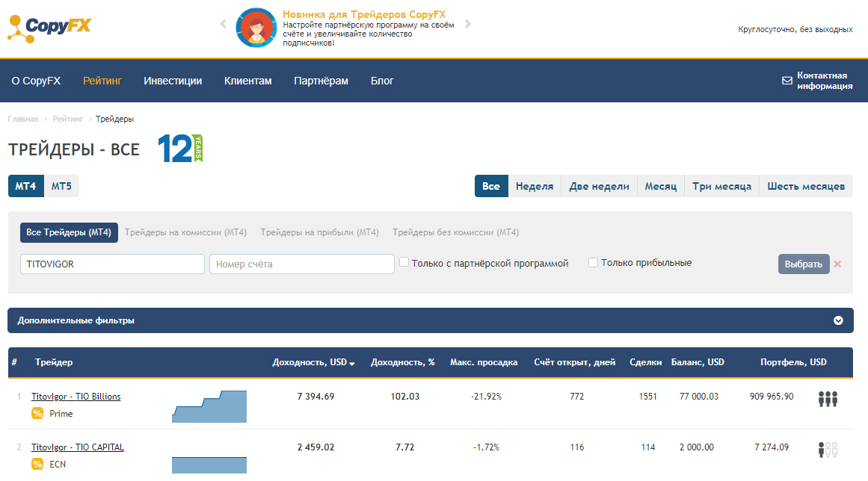Image resolution: width=868 pixels, height=481 pixels.
Task: Select 'Трейдеры на прибыли (MT4)' tab
Action: tap(319, 232)
